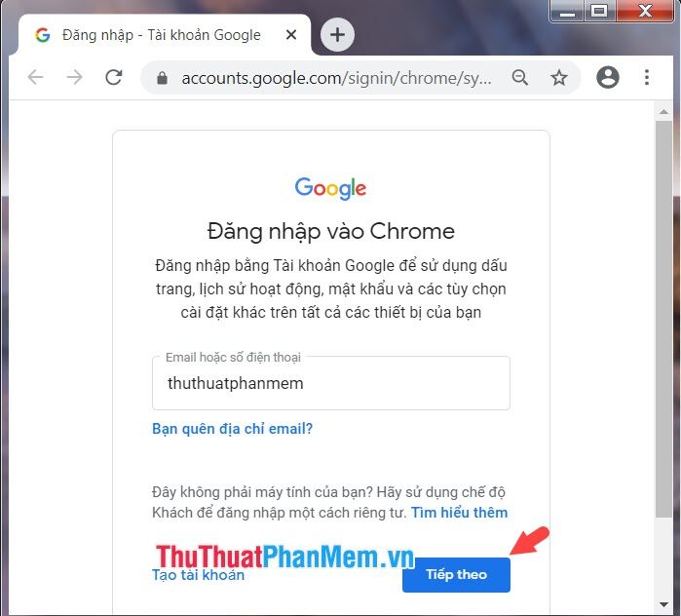Click the scrollbar up arrow
The width and height of the screenshot is (681, 616).
[x=663, y=112]
